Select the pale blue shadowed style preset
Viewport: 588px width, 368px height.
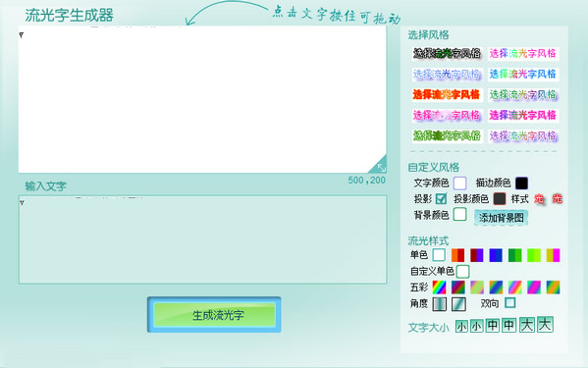coord(447,75)
